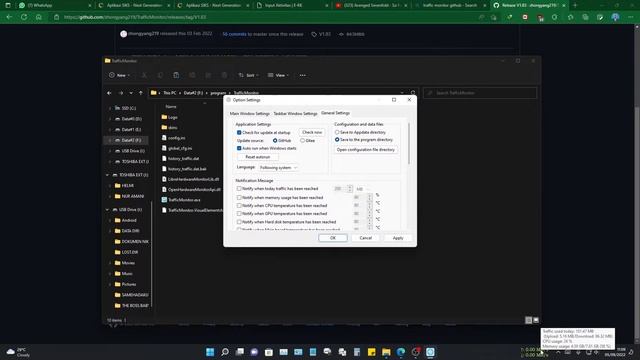
Task: Select the TrafficMonitor.exe file icon
Action: point(164,200)
